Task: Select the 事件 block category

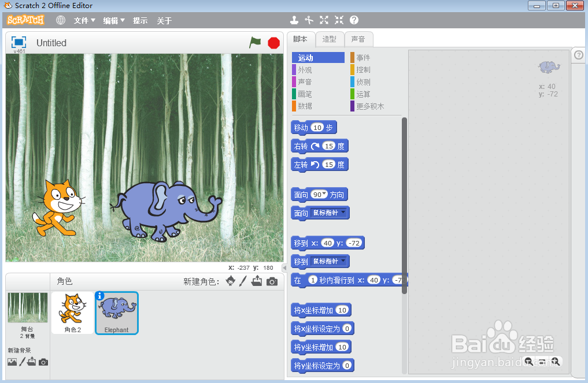Action: tap(376, 58)
